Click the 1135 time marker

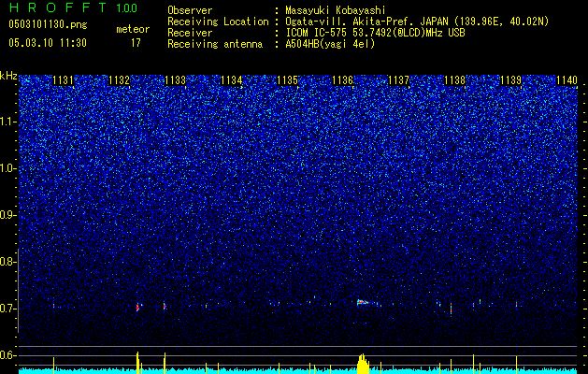(287, 80)
